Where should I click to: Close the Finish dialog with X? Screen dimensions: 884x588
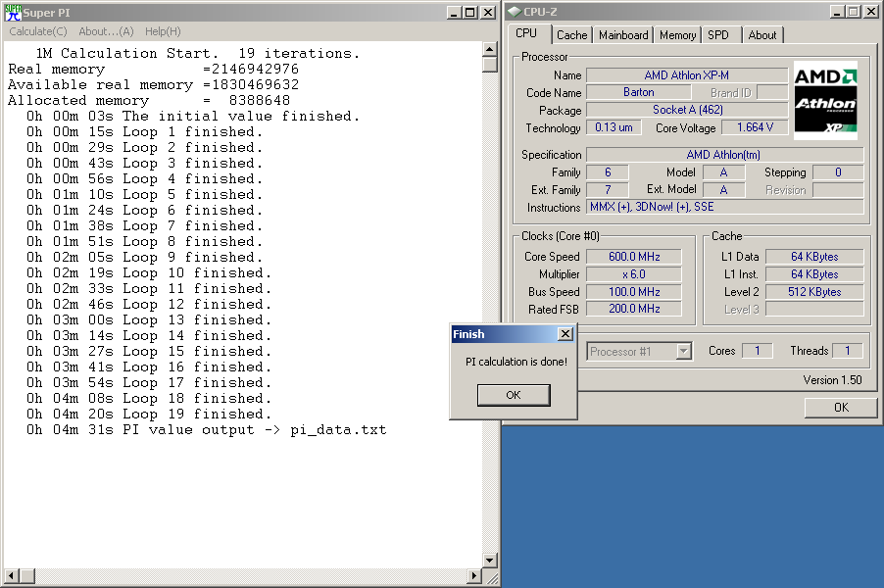[x=565, y=334]
